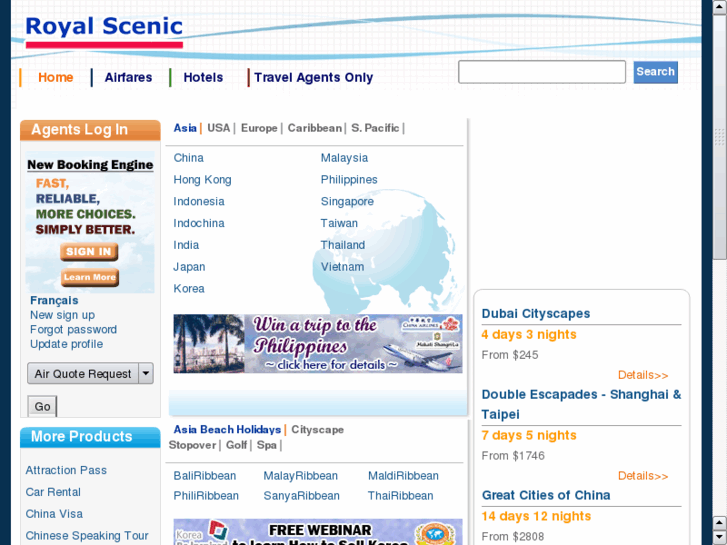Image resolution: width=727 pixels, height=545 pixels.
Task: Open the China destination link
Action: (x=188, y=158)
